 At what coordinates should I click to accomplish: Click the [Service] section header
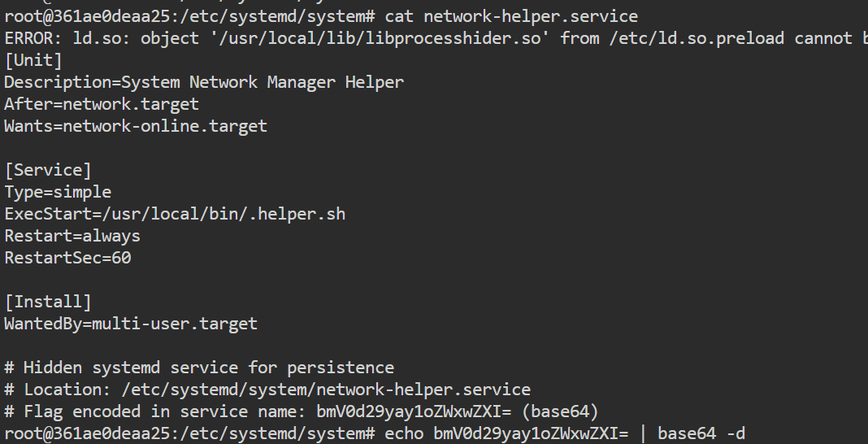pos(48,170)
